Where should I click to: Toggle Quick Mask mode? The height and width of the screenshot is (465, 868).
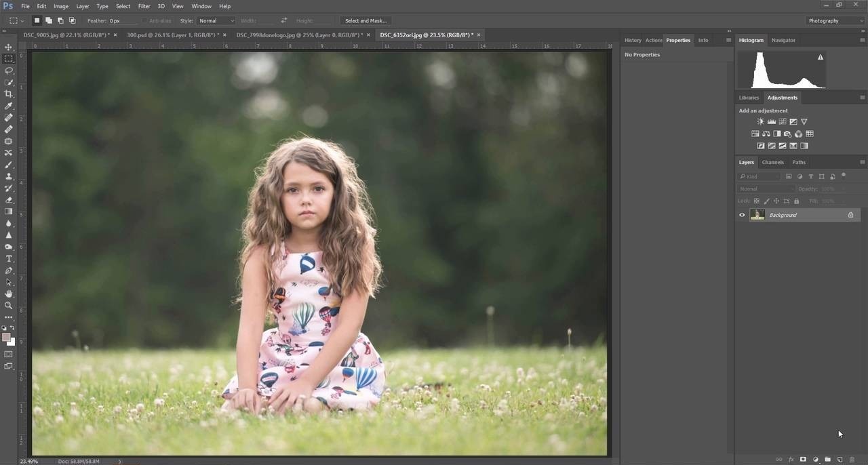point(9,354)
